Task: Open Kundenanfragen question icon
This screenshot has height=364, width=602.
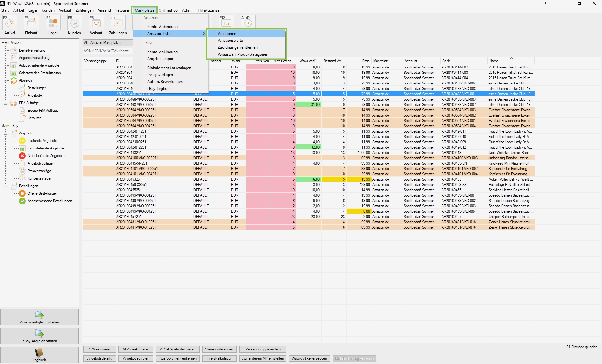Action: click(x=22, y=178)
